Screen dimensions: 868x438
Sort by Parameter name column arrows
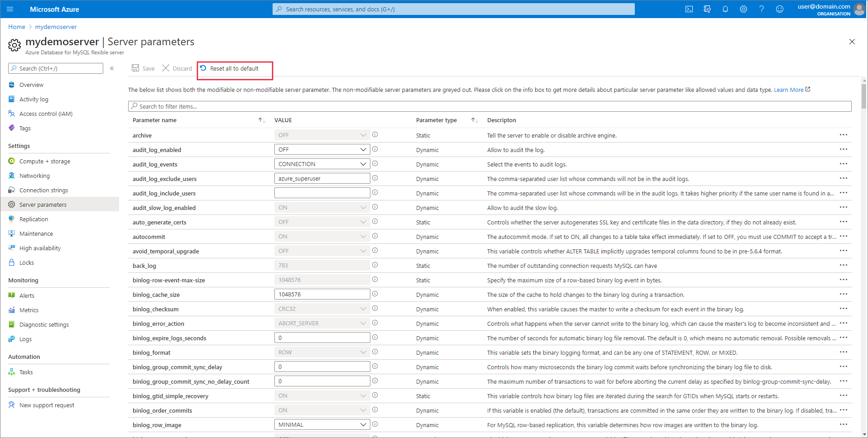[x=262, y=120]
